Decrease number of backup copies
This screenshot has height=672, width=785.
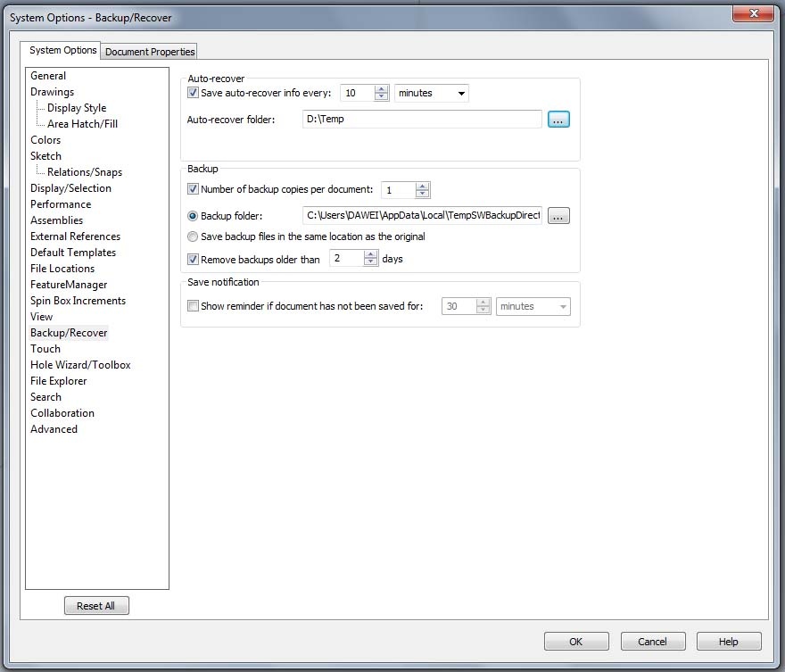[423, 194]
